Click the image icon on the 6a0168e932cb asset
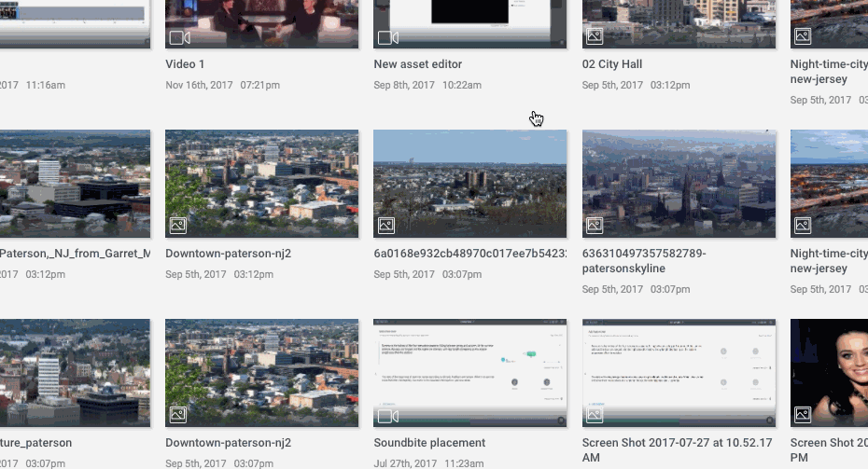The width and height of the screenshot is (868, 469). pyautogui.click(x=385, y=226)
